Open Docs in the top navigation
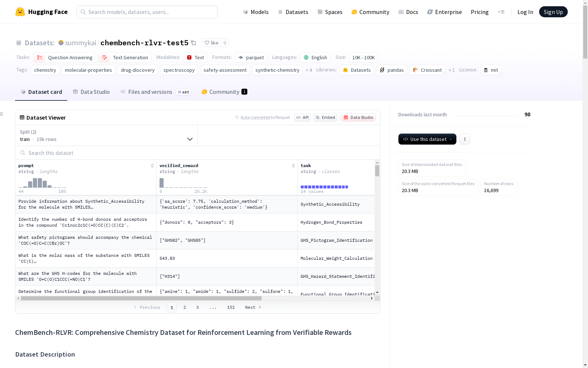The image size is (588, 368). pos(408,12)
